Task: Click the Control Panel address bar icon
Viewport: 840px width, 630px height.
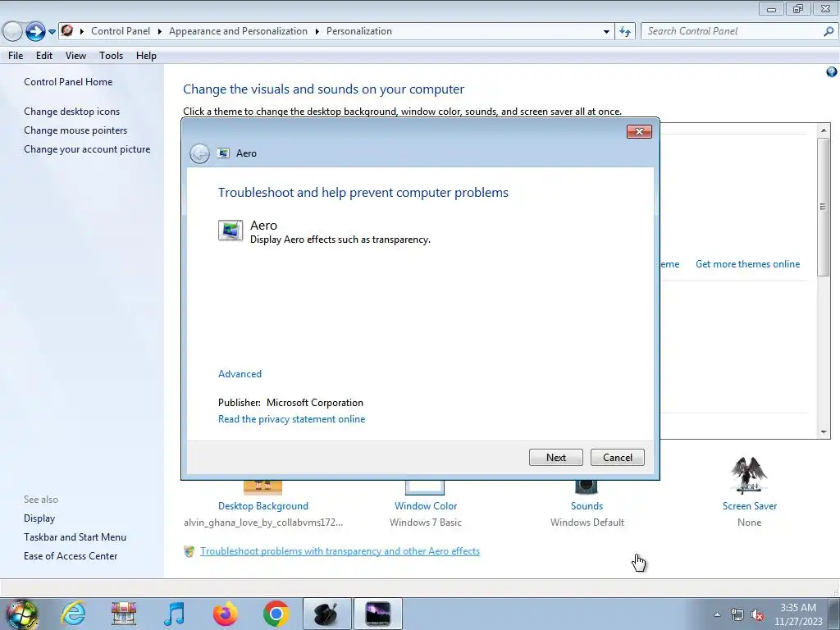Action: 67,30
